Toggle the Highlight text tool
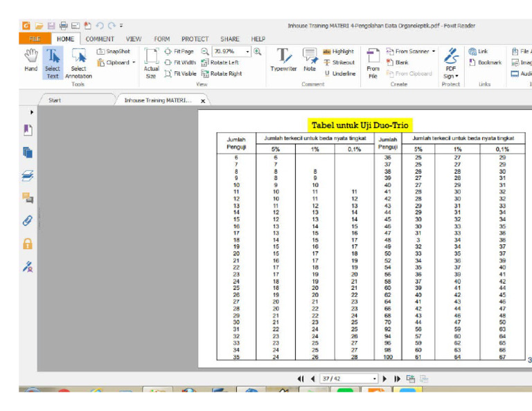Screen dimensions: 532x411 pyautogui.click(x=338, y=51)
